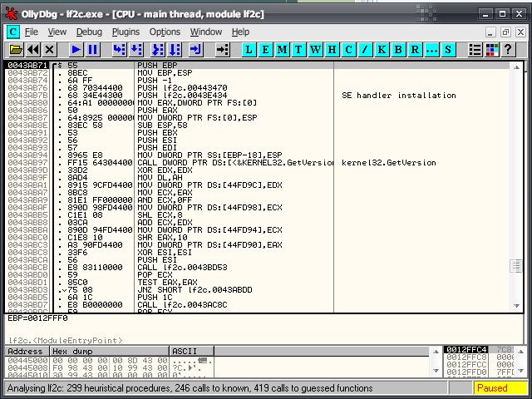The width and height of the screenshot is (532, 399).
Task: Click the Step into toolbar icon
Action: (x=119, y=50)
